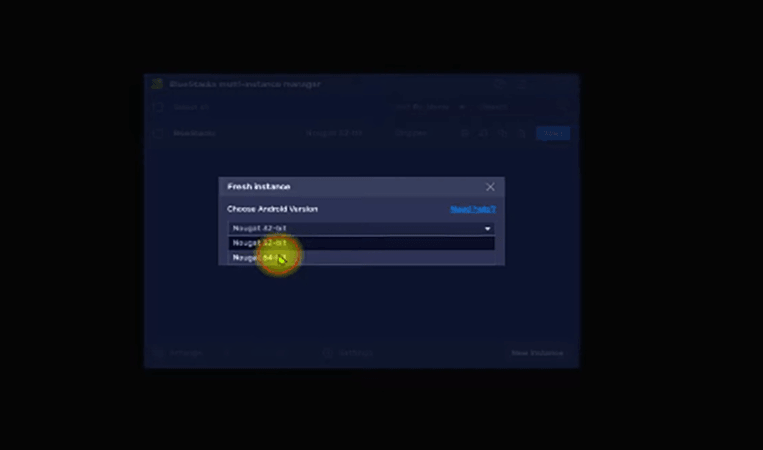Click New instance in the manager footer
The width and height of the screenshot is (763, 450).
point(537,353)
